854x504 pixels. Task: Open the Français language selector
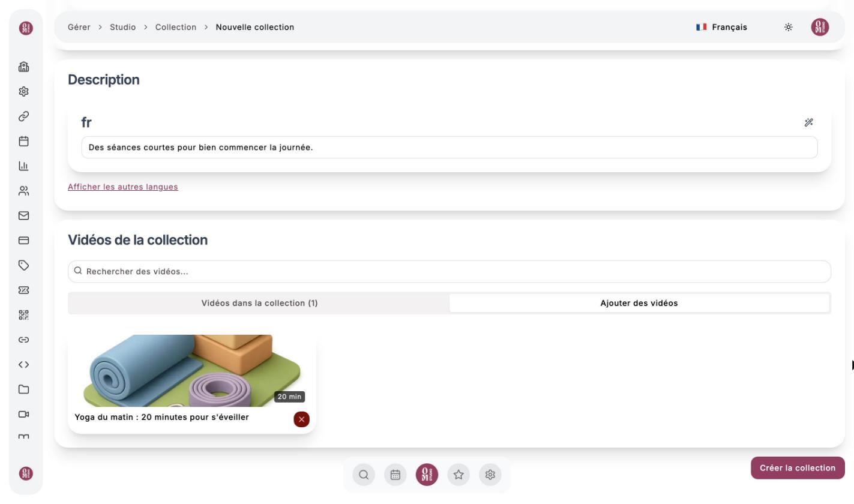click(x=721, y=27)
